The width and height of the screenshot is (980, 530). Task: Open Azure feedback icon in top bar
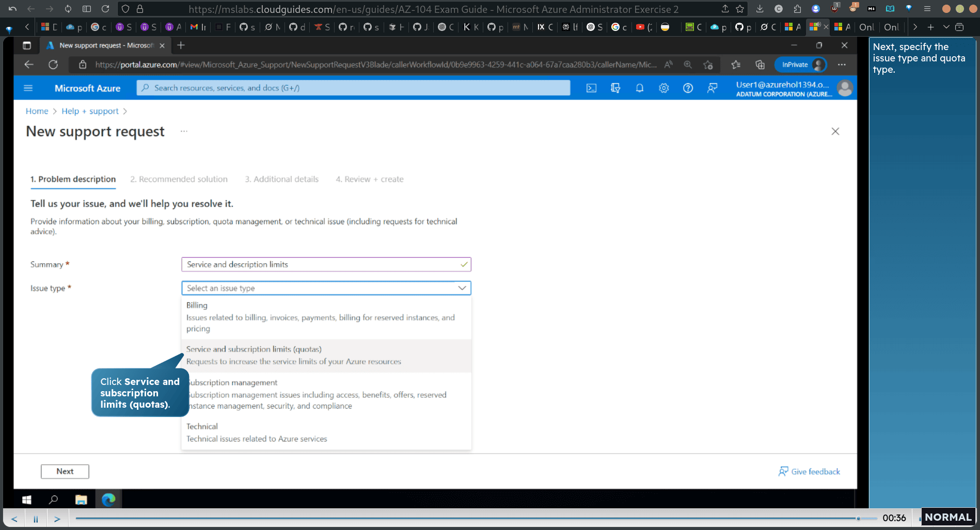712,88
